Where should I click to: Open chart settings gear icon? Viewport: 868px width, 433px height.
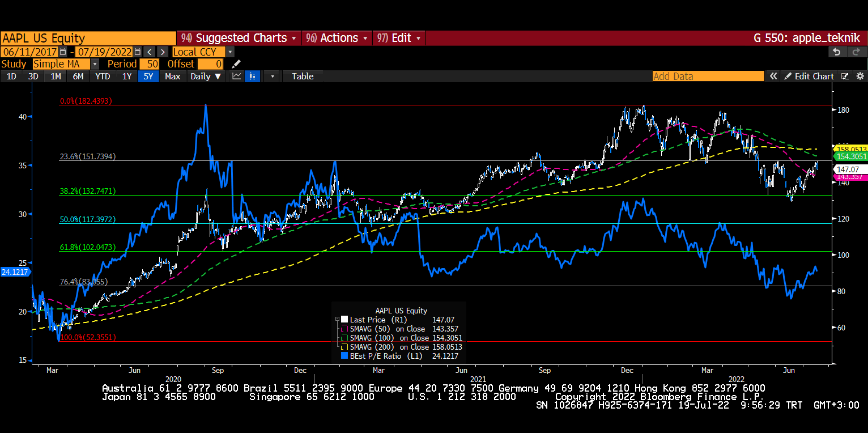860,77
